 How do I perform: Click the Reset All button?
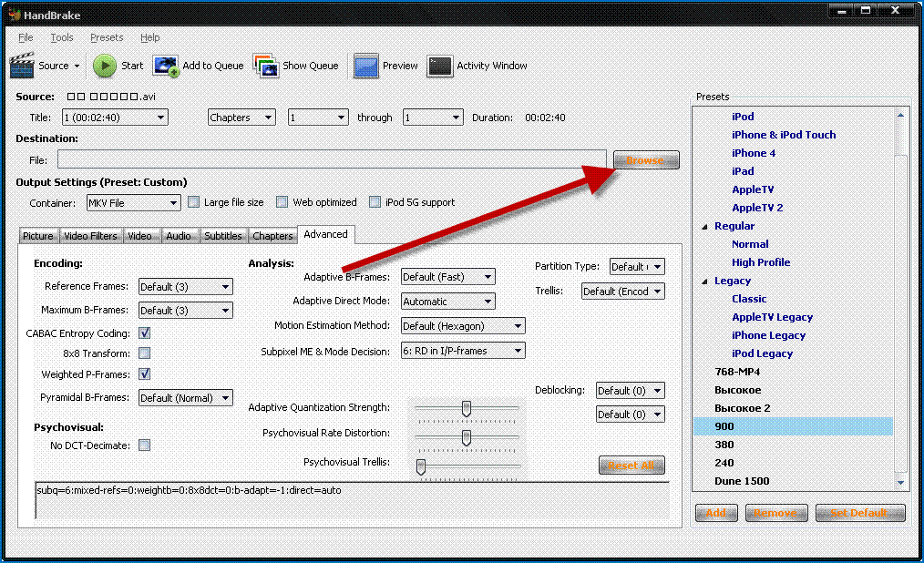(x=631, y=466)
